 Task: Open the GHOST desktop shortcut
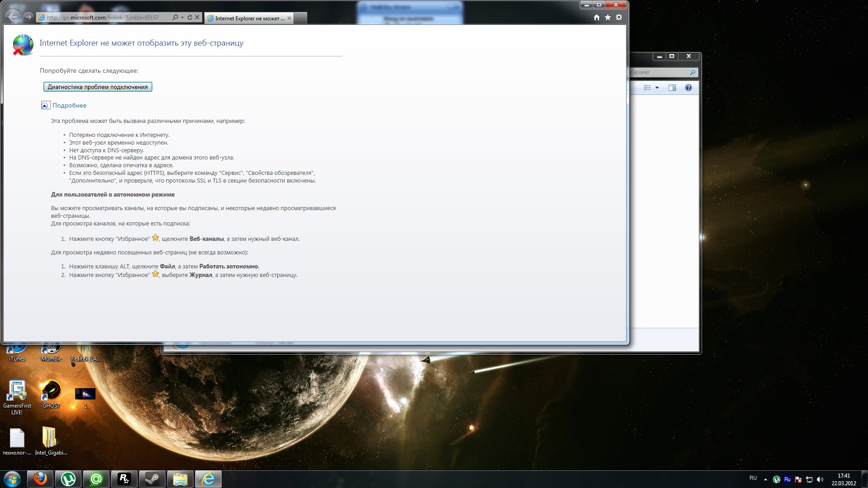point(51,394)
